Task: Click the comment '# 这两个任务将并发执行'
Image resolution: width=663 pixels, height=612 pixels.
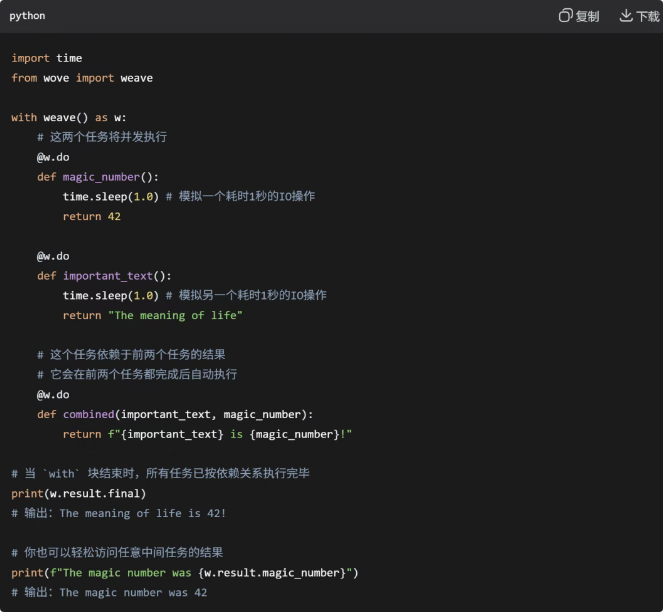Action: 102,137
